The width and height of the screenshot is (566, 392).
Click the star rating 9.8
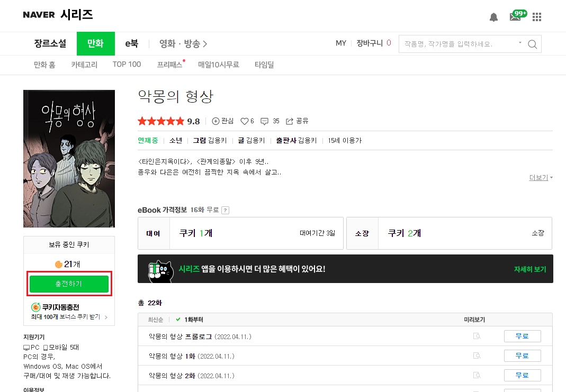click(168, 121)
